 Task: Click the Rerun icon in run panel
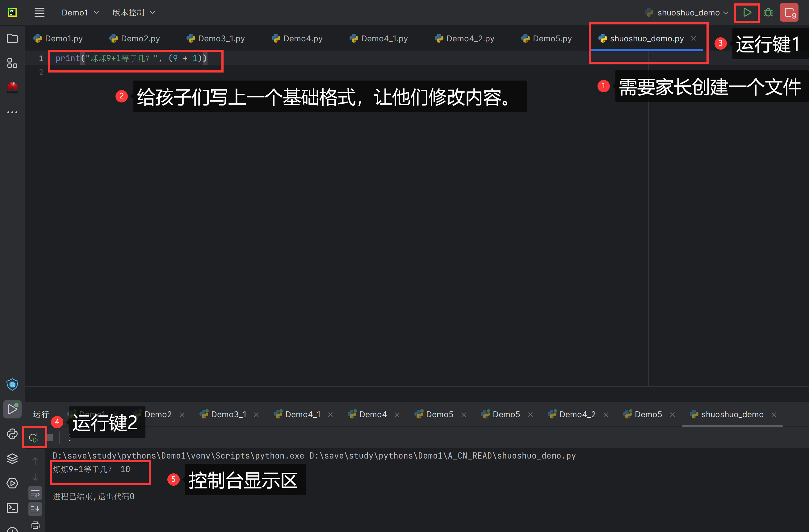click(x=33, y=438)
